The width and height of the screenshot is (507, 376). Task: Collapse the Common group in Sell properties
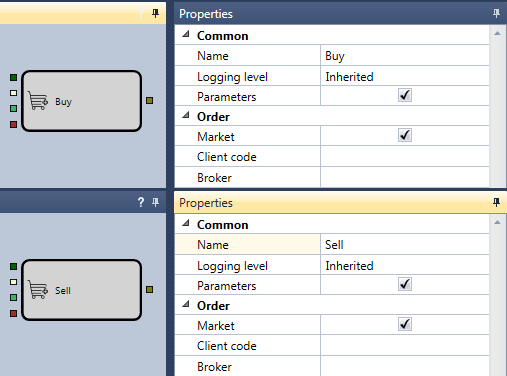(186, 223)
